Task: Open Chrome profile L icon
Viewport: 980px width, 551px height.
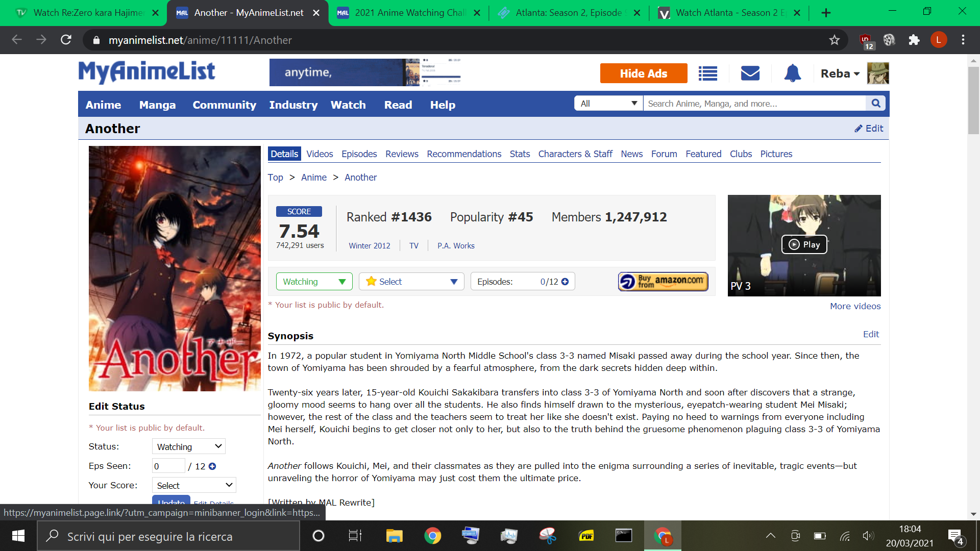Action: coord(938,40)
